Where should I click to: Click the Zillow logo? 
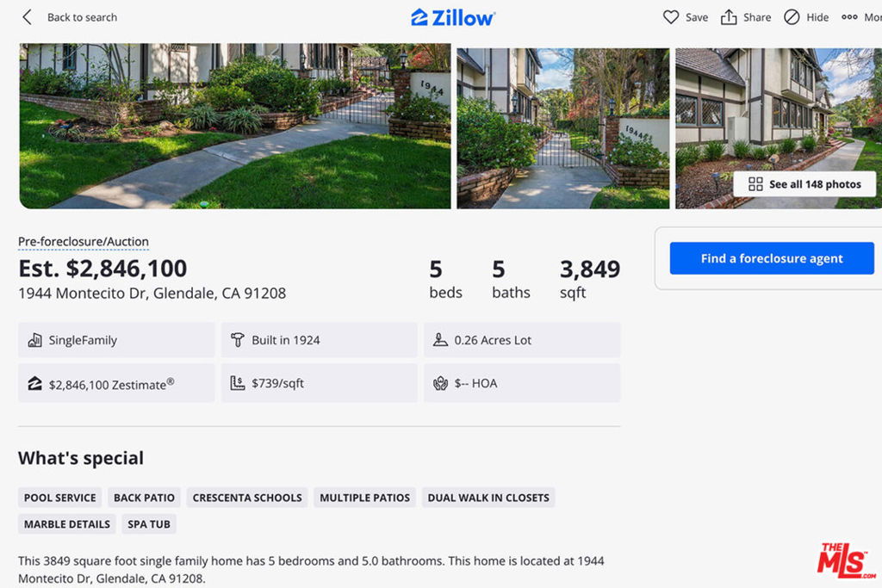(x=453, y=17)
